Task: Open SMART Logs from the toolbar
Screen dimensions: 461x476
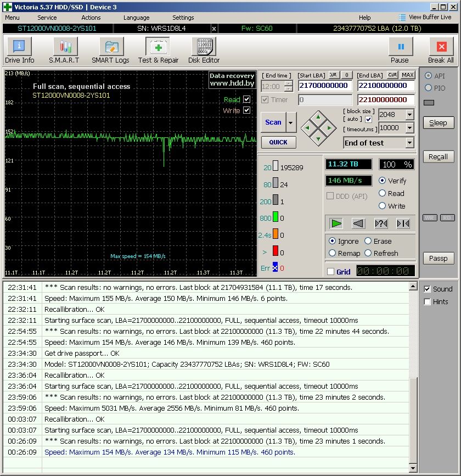Action: click(x=110, y=51)
